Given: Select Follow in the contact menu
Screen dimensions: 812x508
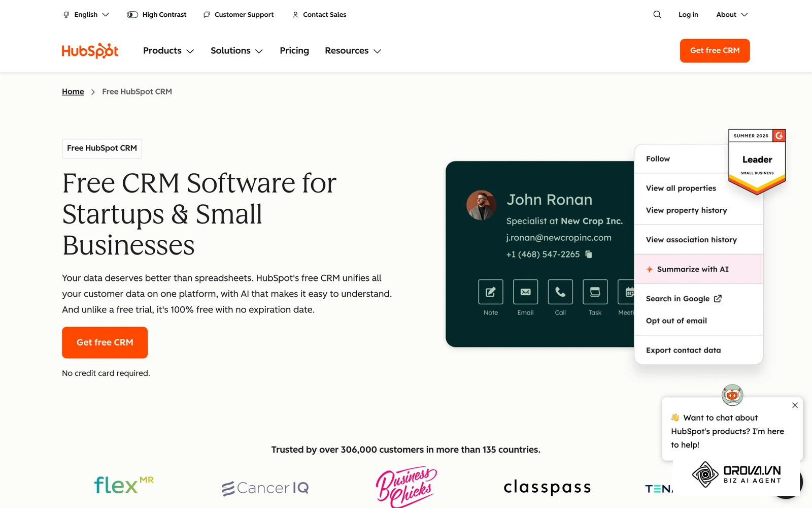Looking at the screenshot, I should pos(658,159).
